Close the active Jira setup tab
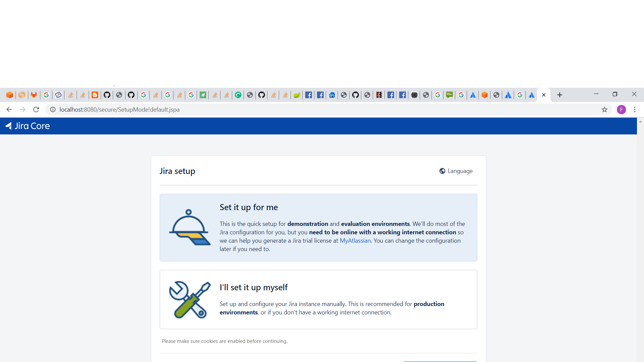644x362 pixels. coord(544,95)
